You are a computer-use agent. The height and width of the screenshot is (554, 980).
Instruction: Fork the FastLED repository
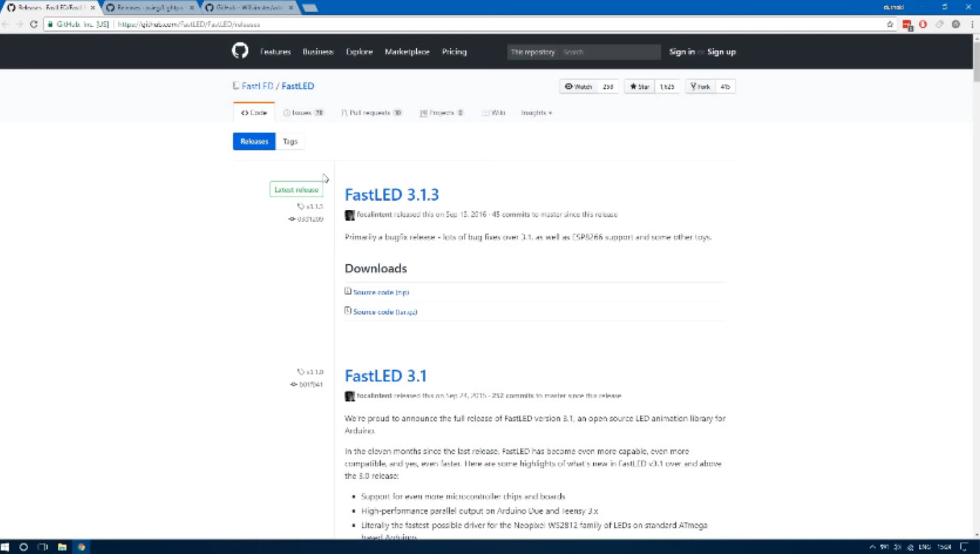[700, 87]
